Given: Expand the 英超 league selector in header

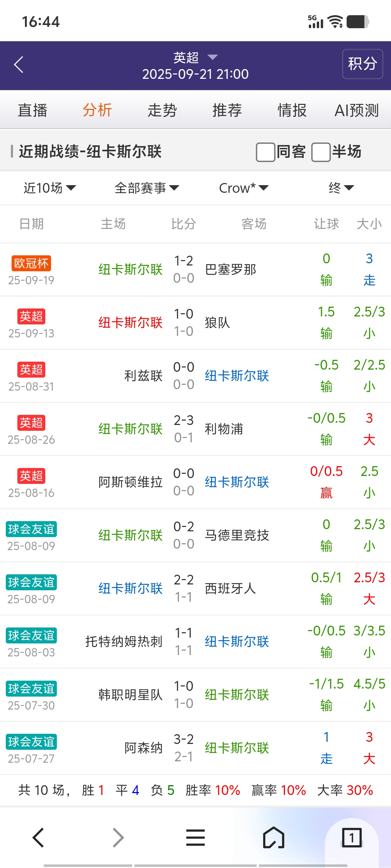Looking at the screenshot, I should tap(195, 58).
